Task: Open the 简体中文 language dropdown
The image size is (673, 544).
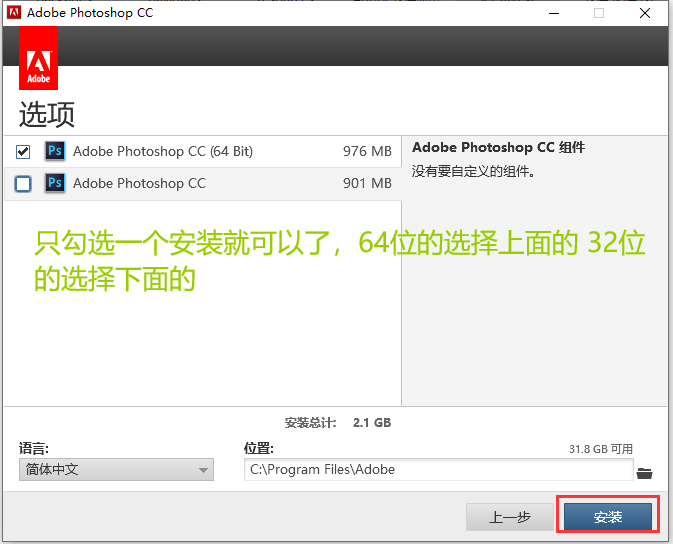Action: point(116,469)
